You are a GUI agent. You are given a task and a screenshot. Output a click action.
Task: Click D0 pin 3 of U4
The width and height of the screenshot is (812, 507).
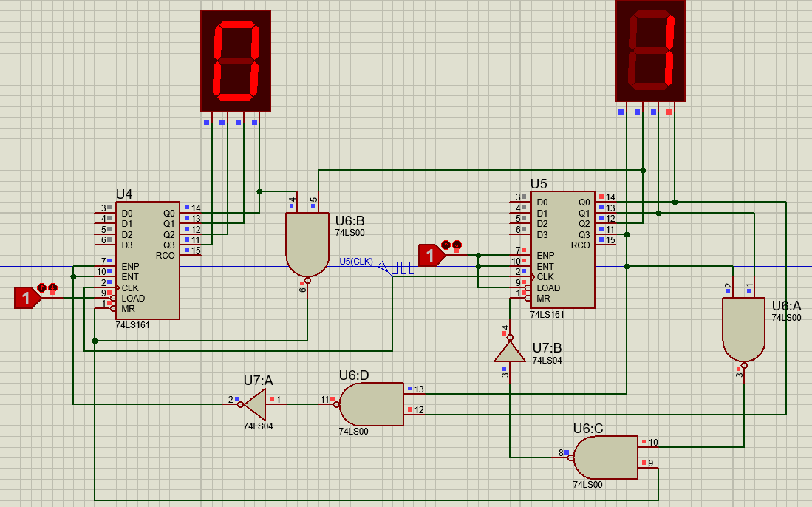105,212
